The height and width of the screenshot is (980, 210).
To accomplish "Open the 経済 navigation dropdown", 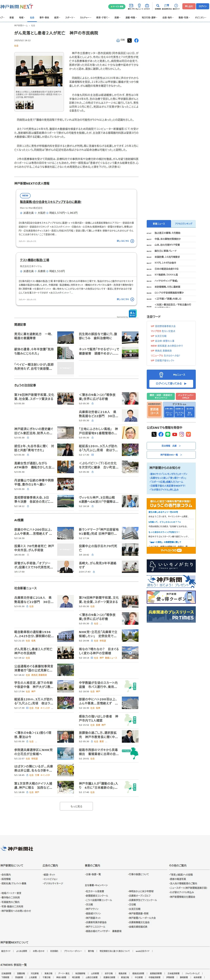I will (57, 17).
